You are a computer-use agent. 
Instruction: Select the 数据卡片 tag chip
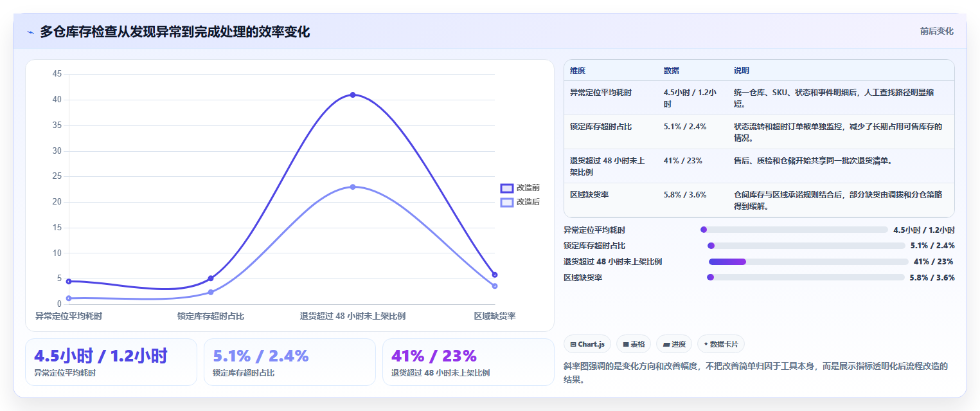tap(720, 344)
